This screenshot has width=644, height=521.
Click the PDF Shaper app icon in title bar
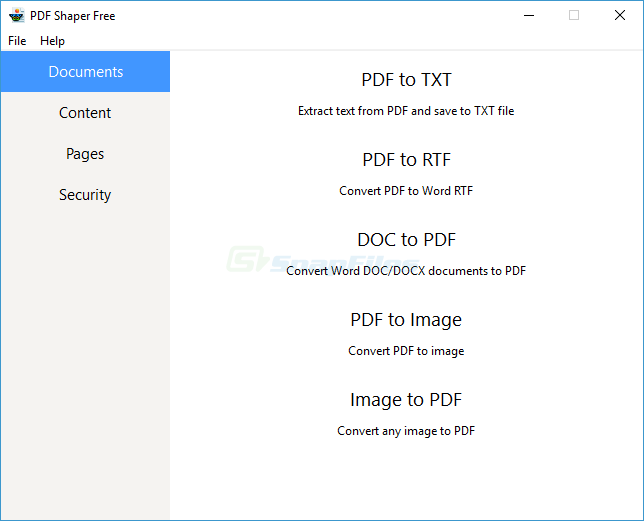pos(16,16)
